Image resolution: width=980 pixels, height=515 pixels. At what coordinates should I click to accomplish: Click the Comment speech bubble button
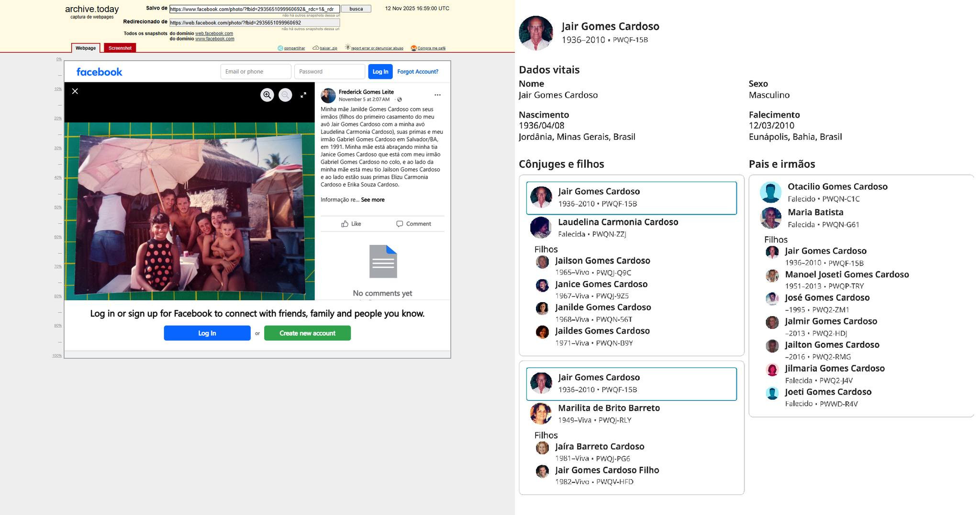coord(413,224)
